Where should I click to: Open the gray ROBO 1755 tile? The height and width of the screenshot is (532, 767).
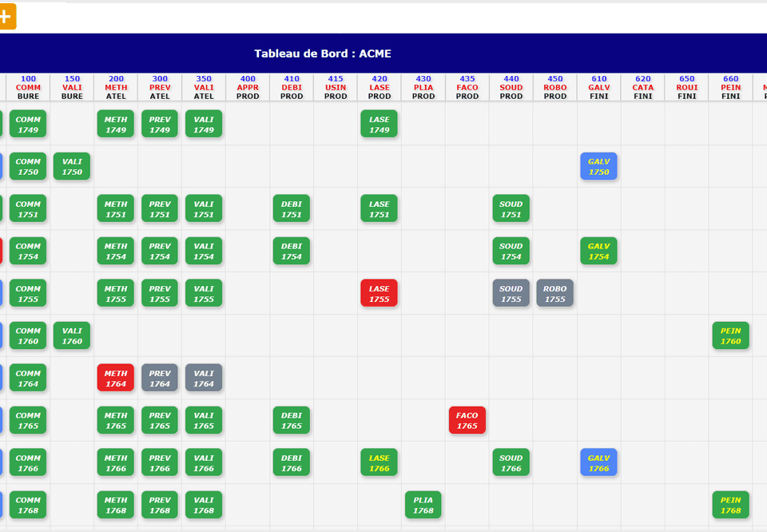(x=554, y=293)
